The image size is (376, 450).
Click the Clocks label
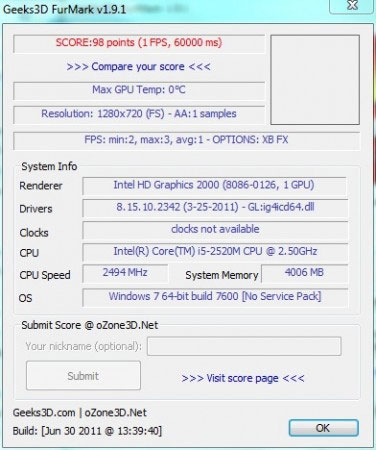coord(34,233)
